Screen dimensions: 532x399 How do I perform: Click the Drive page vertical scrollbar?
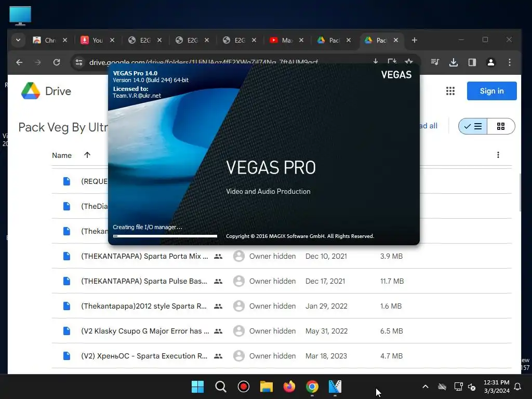(x=520, y=192)
